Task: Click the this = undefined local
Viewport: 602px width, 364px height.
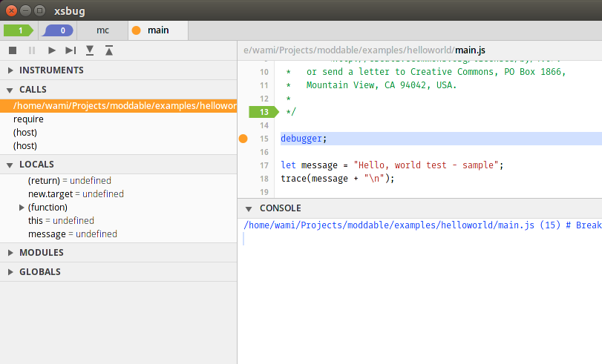Action: [61, 221]
